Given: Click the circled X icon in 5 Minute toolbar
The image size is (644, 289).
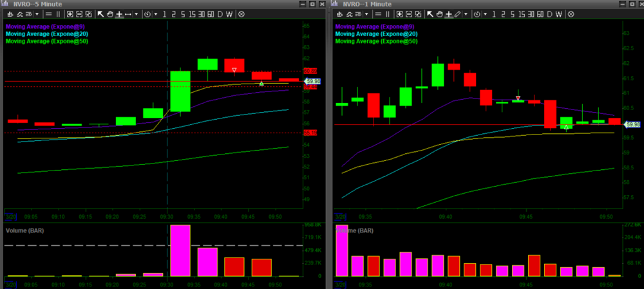Looking at the screenshot, I should coord(241,14).
